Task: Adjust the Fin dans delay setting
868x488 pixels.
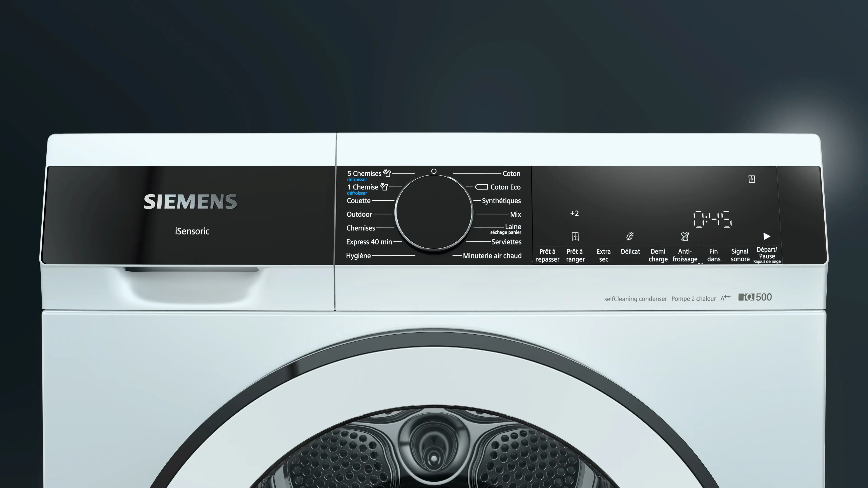Action: pyautogui.click(x=713, y=255)
